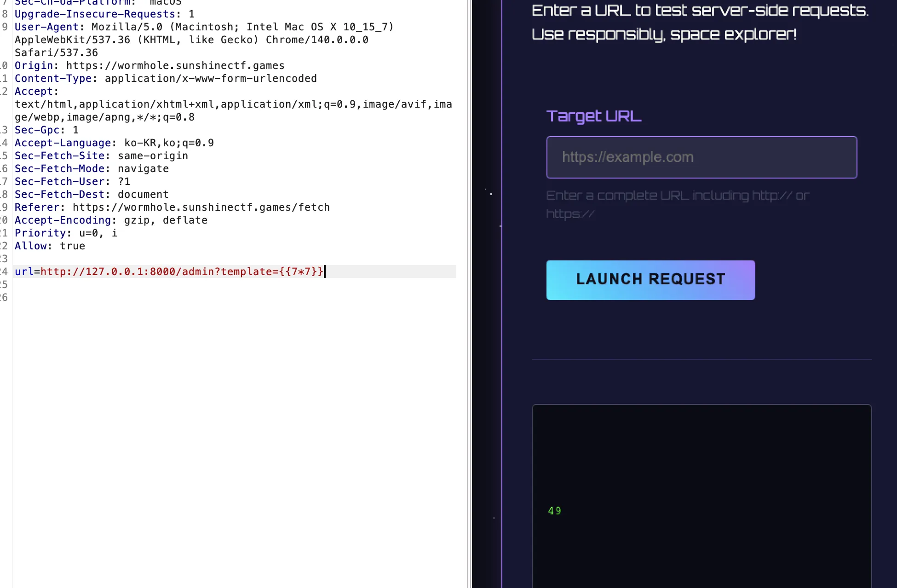897x588 pixels.
Task: Click the Accept-Language header line
Action: [114, 143]
